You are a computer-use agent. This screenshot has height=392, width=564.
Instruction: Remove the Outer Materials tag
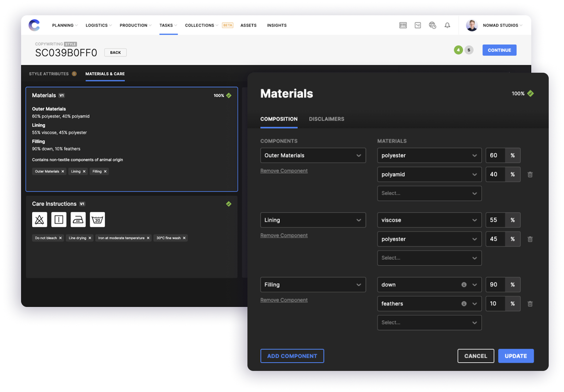[63, 171]
